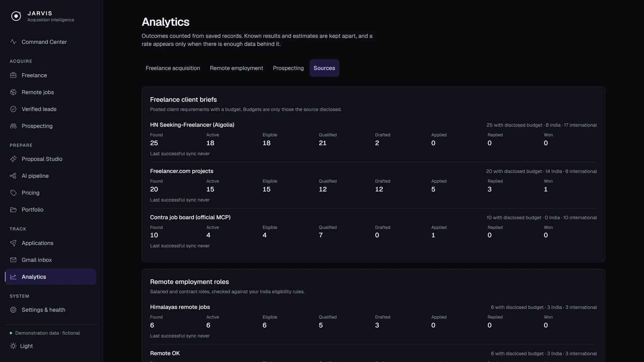Click Freelancer.com Replied value 3
Image resolution: width=644 pixels, height=362 pixels.
pos(489,189)
